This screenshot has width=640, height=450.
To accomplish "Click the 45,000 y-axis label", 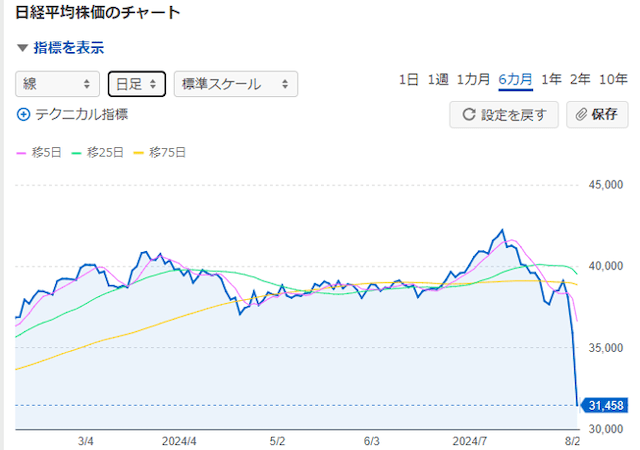I will [x=606, y=185].
